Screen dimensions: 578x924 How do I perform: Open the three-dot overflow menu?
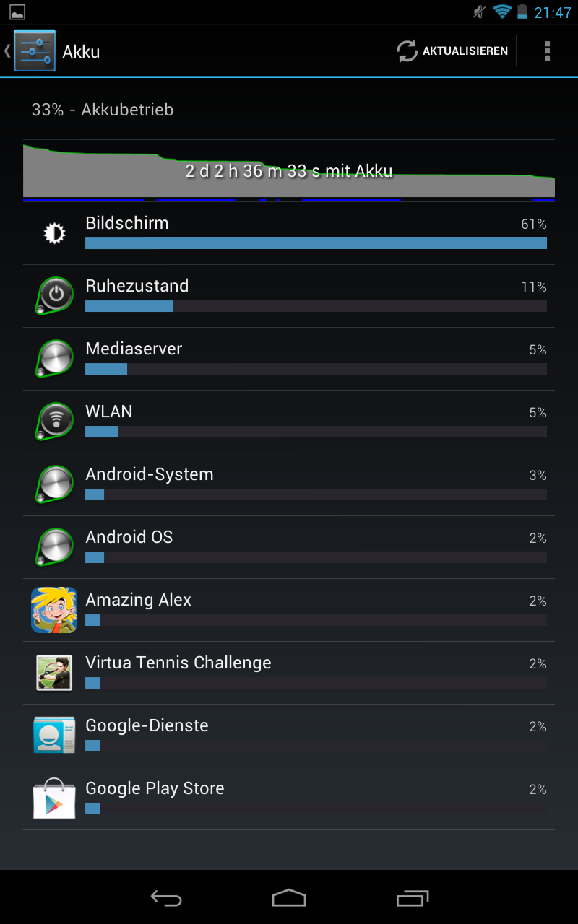[x=547, y=51]
